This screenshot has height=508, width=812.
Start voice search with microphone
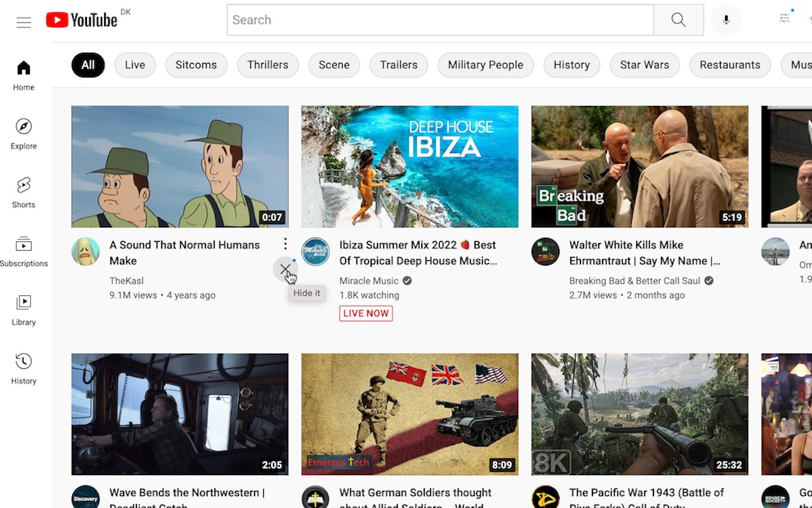726,20
